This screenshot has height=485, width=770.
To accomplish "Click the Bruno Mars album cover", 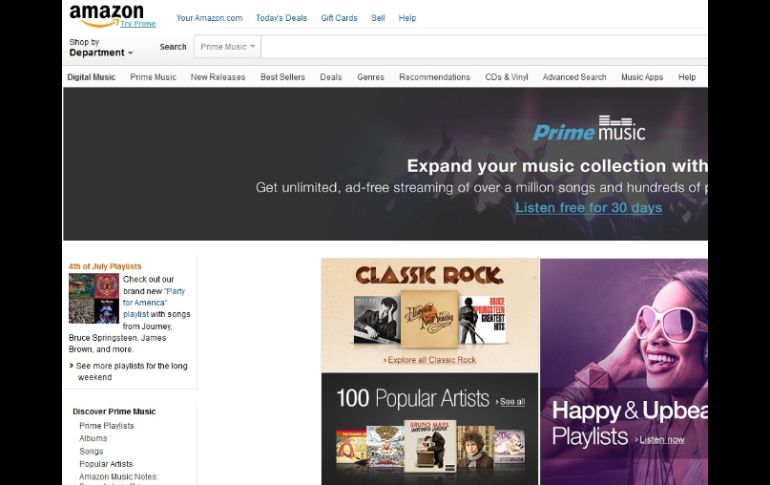I will 429,446.
